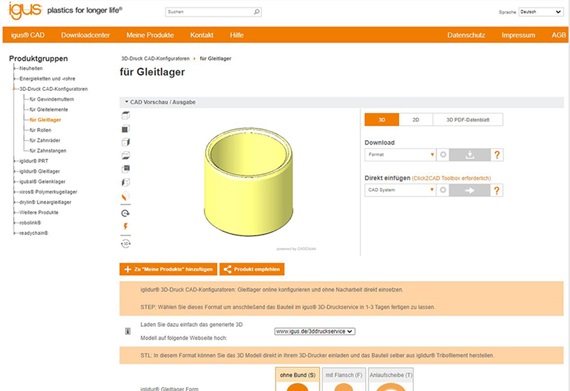
Task: Open the igus® CAD menu item
Action: (x=27, y=35)
